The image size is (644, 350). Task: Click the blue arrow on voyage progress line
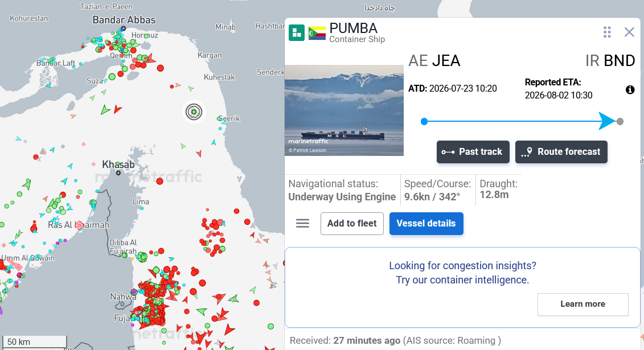(x=607, y=121)
